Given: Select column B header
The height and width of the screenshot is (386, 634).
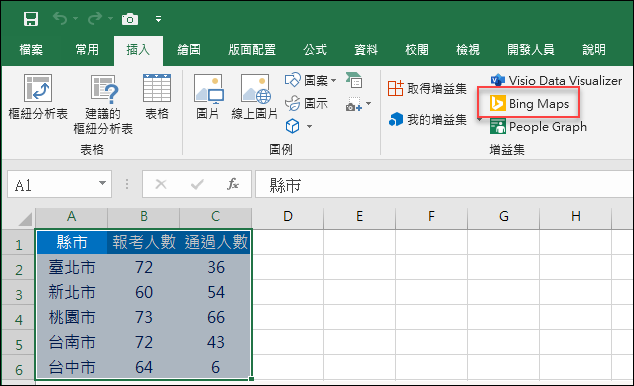Looking at the screenshot, I should [144, 217].
